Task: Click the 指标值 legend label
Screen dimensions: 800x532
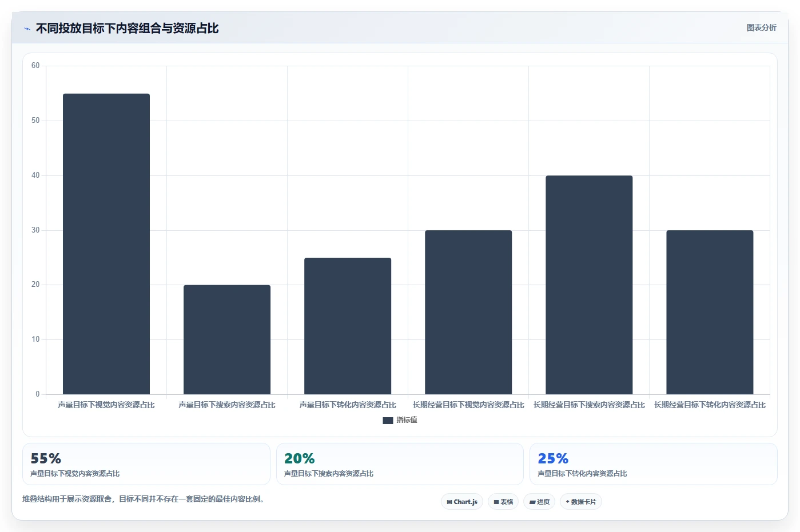Action: (x=407, y=420)
